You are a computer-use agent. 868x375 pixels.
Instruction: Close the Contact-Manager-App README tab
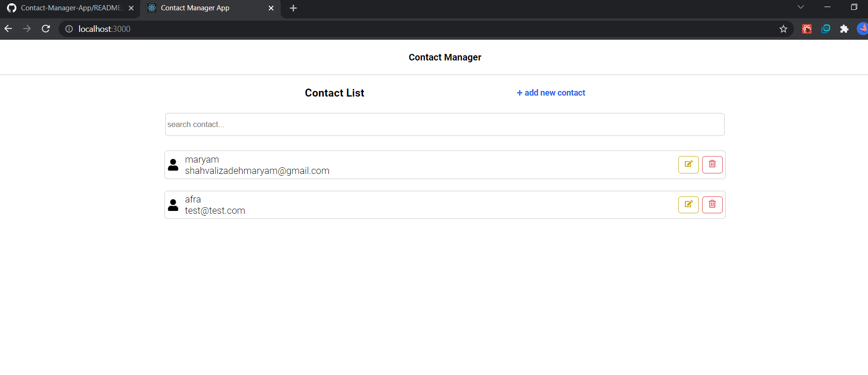pos(131,8)
